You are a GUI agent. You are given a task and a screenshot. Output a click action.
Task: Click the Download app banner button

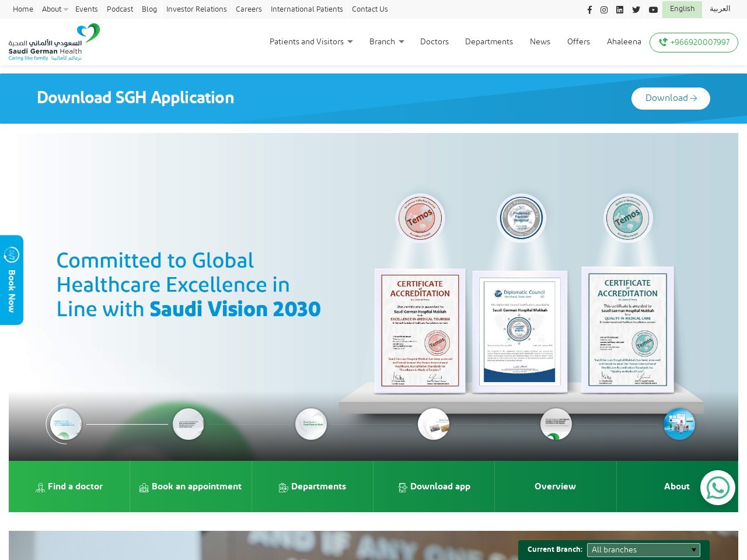pyautogui.click(x=671, y=99)
